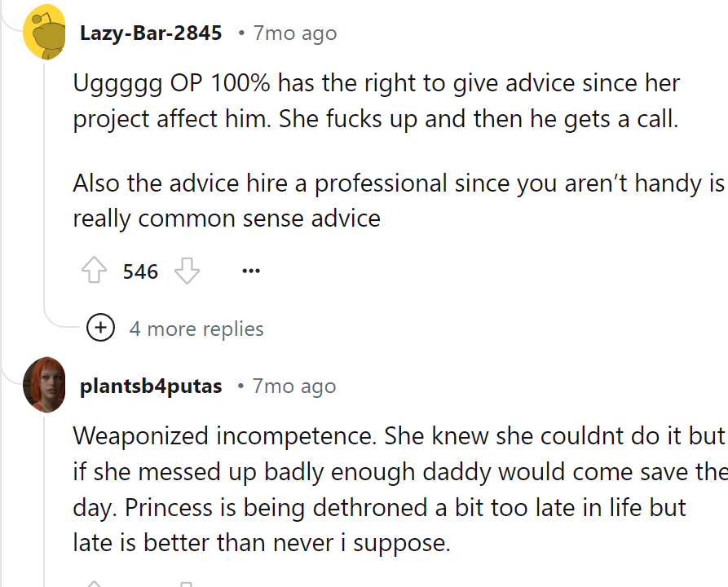Open plantsb4putas's profile

[x=150, y=386]
